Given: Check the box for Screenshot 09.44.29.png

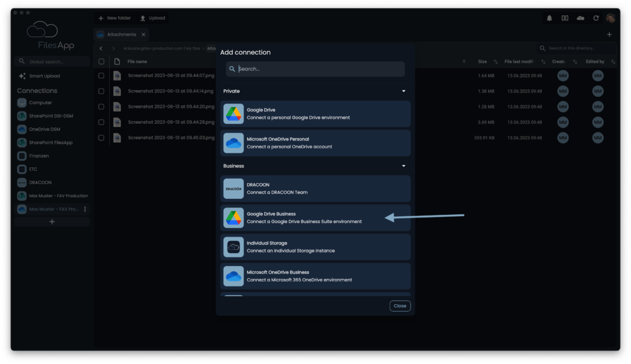Looking at the screenshot, I should [x=102, y=123].
